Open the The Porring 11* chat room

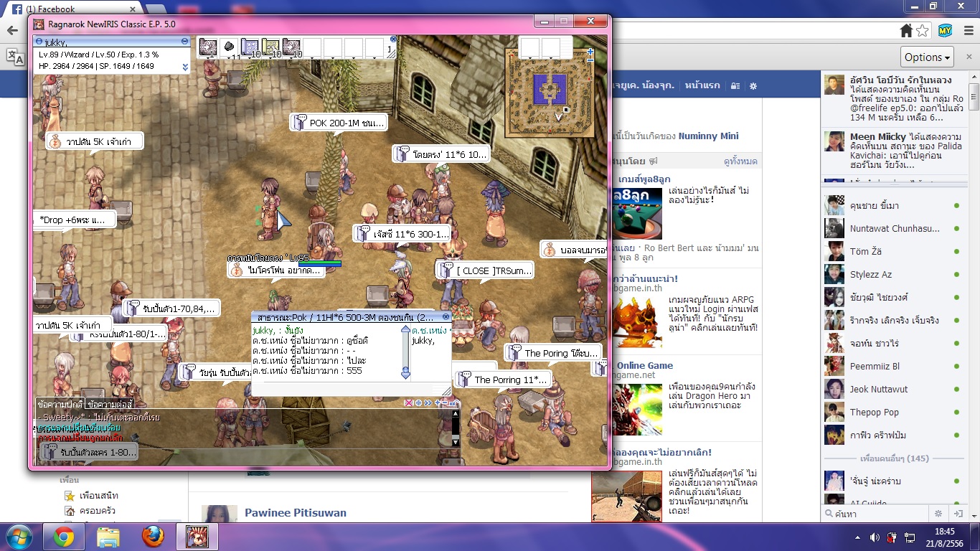click(x=503, y=380)
